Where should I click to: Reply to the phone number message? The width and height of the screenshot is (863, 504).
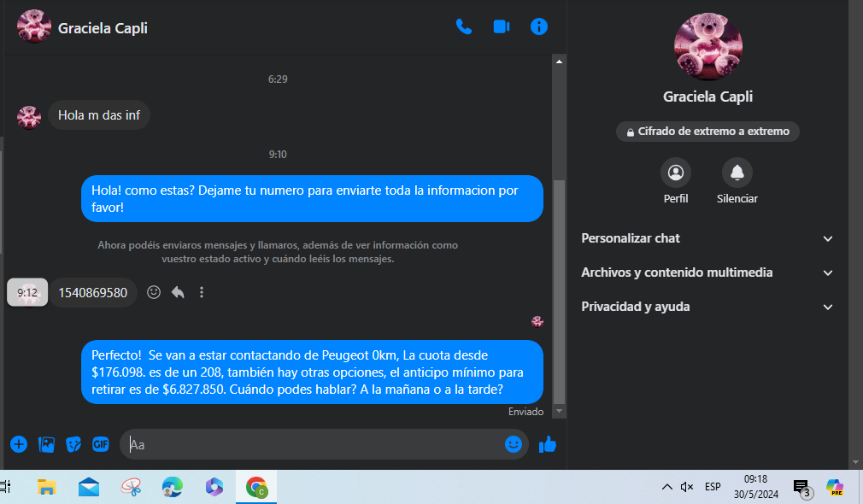click(178, 292)
